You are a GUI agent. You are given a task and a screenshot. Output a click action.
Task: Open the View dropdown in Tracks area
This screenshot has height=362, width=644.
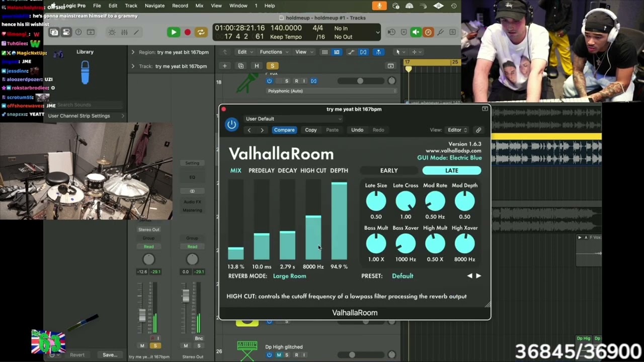[x=303, y=52]
